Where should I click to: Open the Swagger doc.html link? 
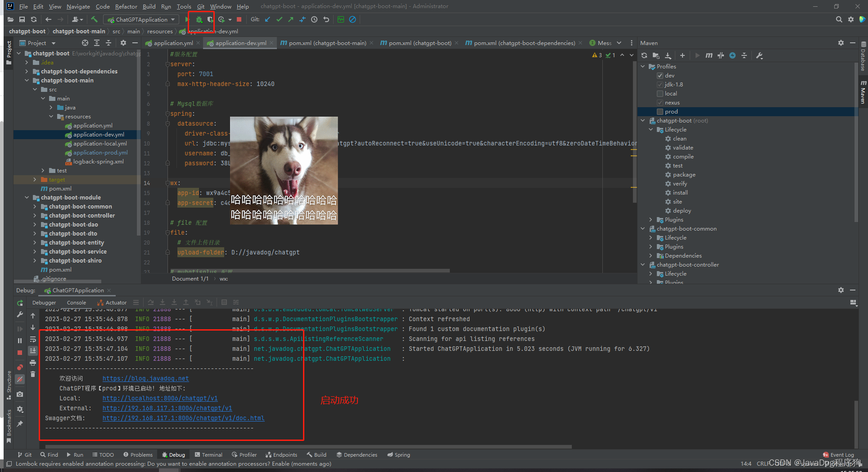tap(183, 418)
